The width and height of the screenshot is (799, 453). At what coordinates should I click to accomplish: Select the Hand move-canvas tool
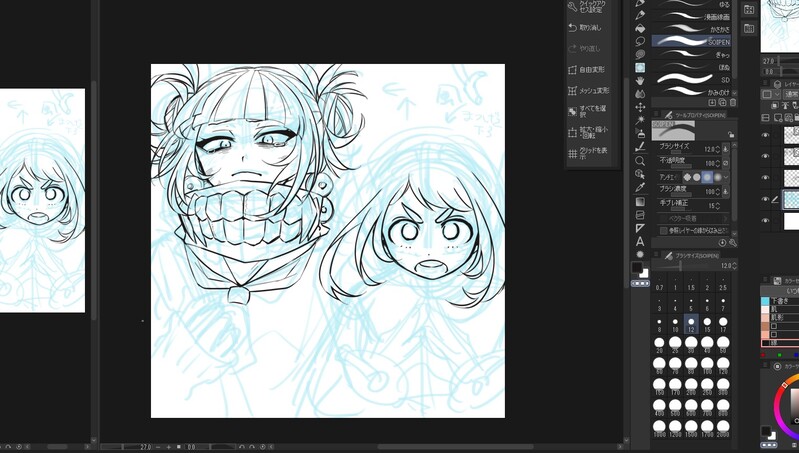(641, 81)
